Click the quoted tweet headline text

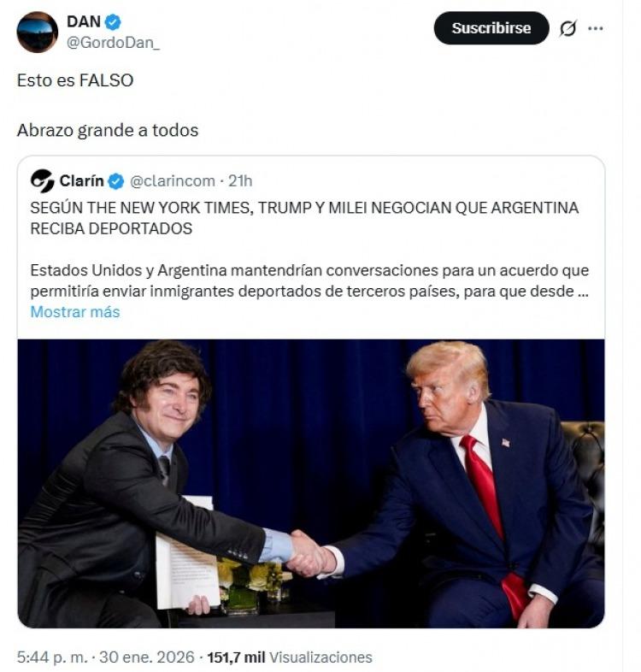tap(304, 218)
